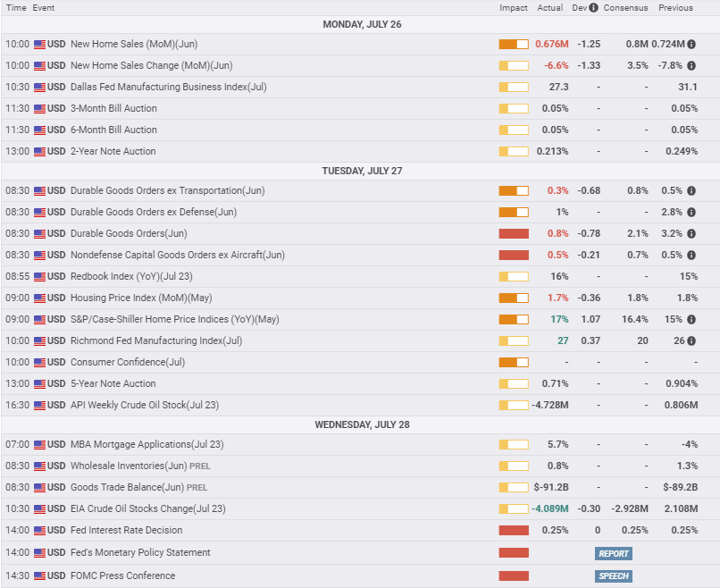Click US flag in Dallas Fed Manufacturing row
The width and height of the screenshot is (720, 588).
point(40,88)
